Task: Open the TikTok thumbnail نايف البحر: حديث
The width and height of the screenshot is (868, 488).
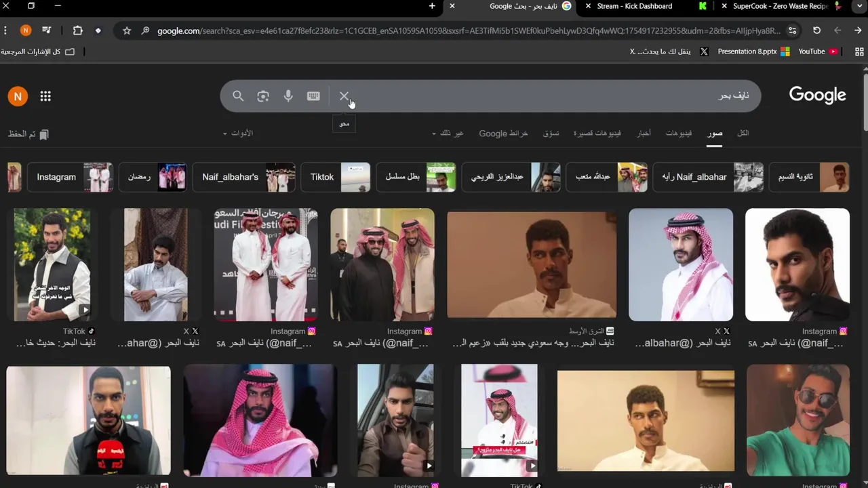Action: coord(52,264)
